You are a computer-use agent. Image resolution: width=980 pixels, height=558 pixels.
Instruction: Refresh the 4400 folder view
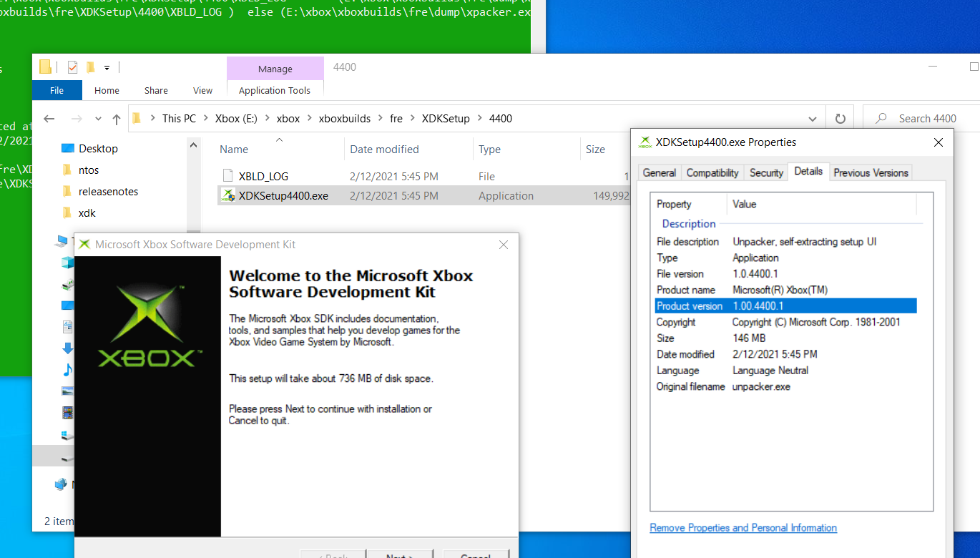pyautogui.click(x=841, y=119)
